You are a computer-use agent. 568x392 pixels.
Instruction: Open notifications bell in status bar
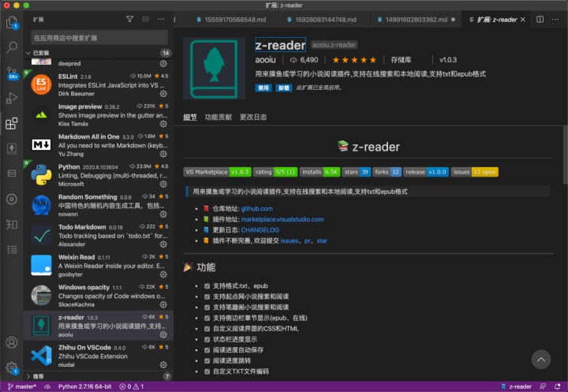[558, 386]
